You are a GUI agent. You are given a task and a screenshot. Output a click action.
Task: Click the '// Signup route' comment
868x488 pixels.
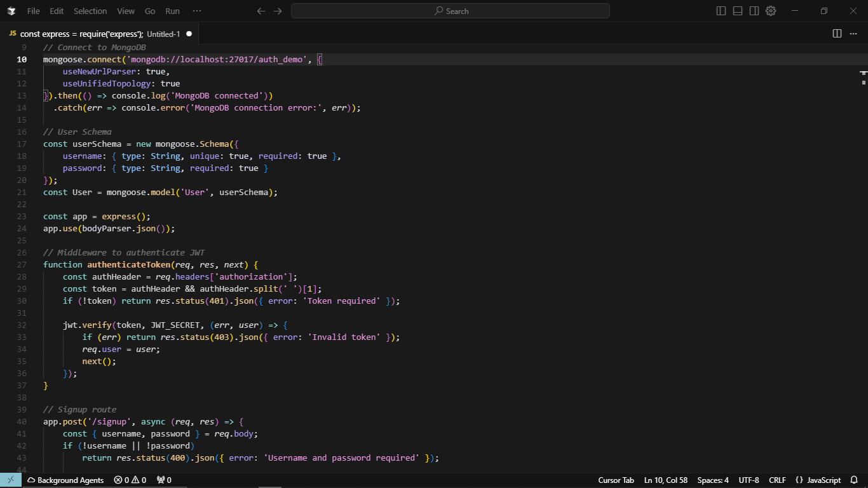pyautogui.click(x=80, y=410)
